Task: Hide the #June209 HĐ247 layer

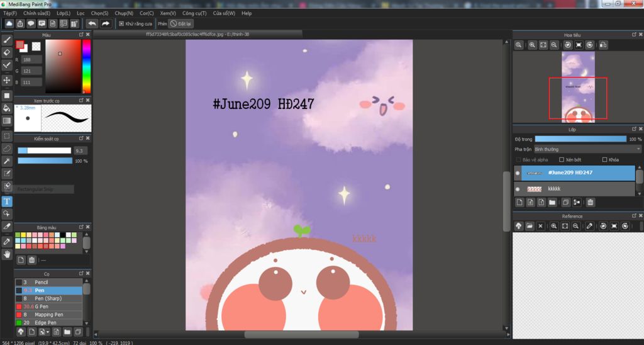Action: tap(518, 173)
